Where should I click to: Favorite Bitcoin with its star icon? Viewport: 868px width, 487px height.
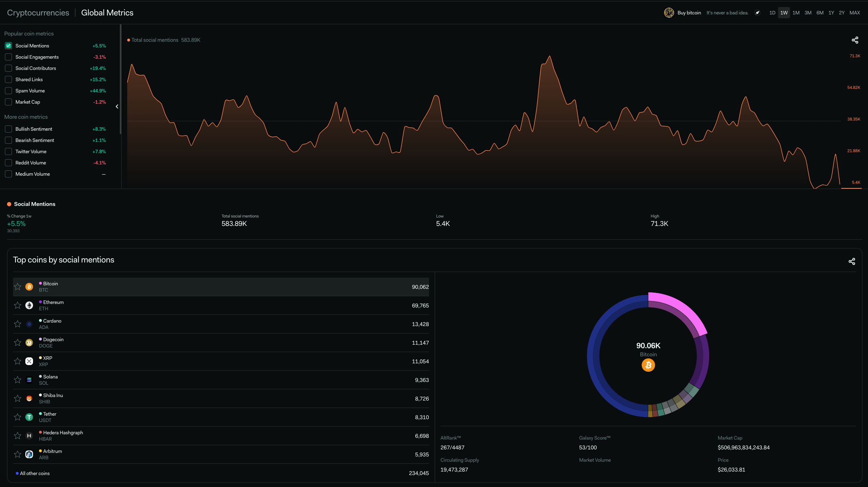click(x=18, y=287)
